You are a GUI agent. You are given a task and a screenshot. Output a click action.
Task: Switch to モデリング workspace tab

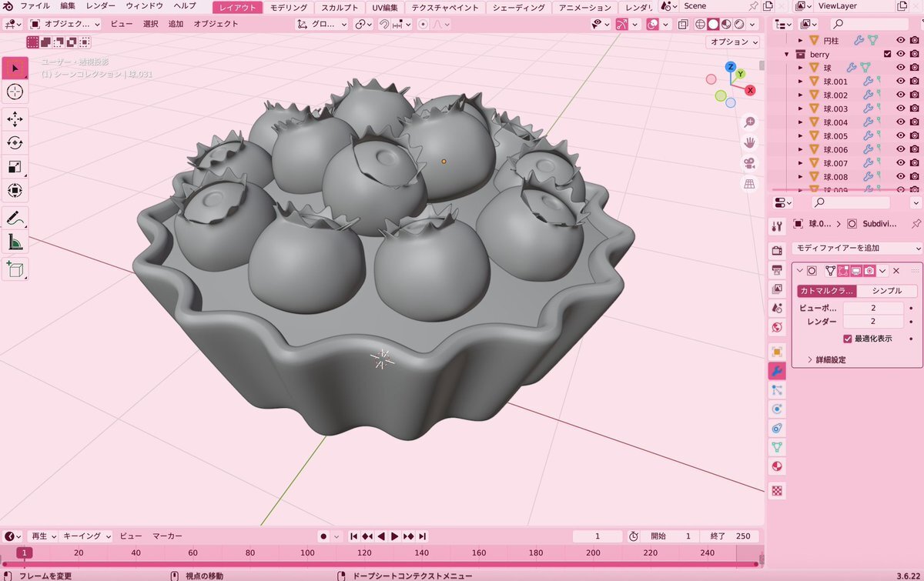[289, 8]
